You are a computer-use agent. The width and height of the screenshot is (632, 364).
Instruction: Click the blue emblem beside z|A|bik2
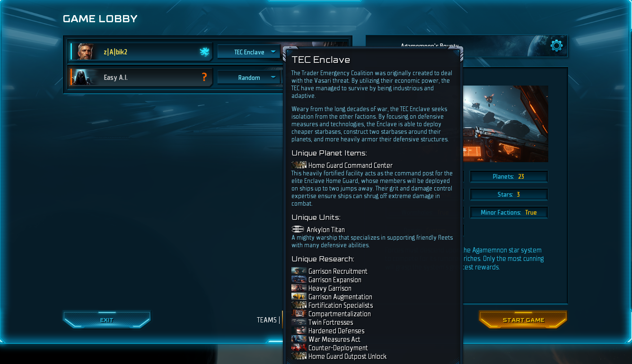(204, 52)
